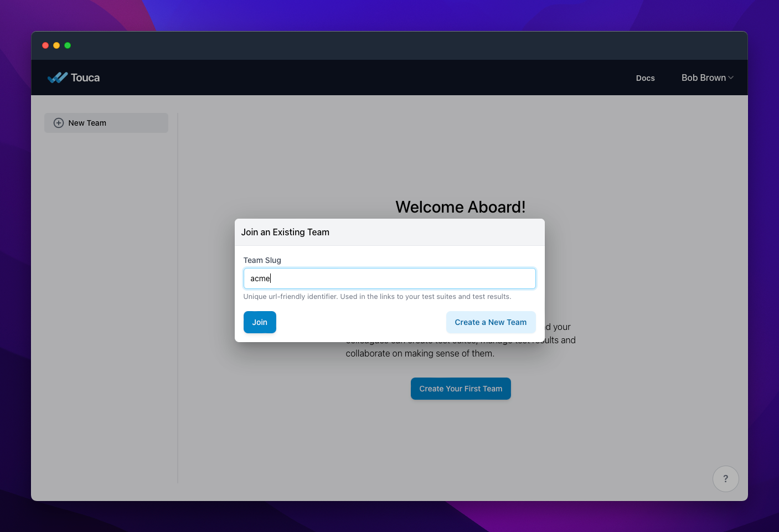Click the 'Join an Existing Team' dialog title
Screen dimensions: 779x532
tap(285, 232)
